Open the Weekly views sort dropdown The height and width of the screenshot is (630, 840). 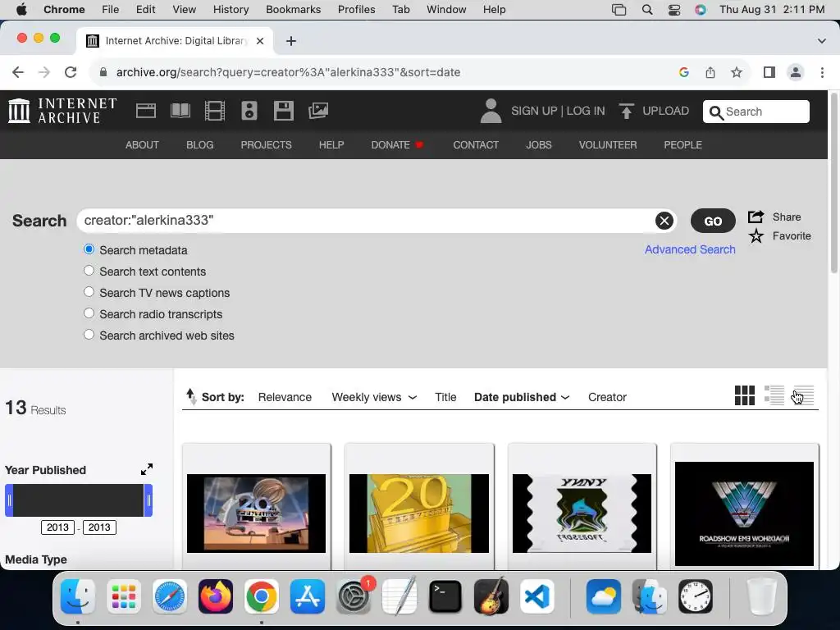coord(374,397)
